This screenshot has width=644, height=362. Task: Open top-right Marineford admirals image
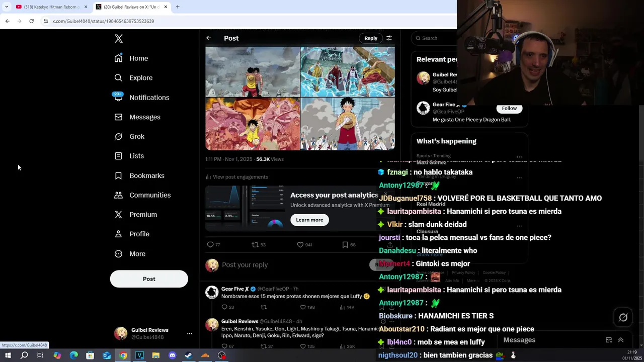(x=348, y=71)
